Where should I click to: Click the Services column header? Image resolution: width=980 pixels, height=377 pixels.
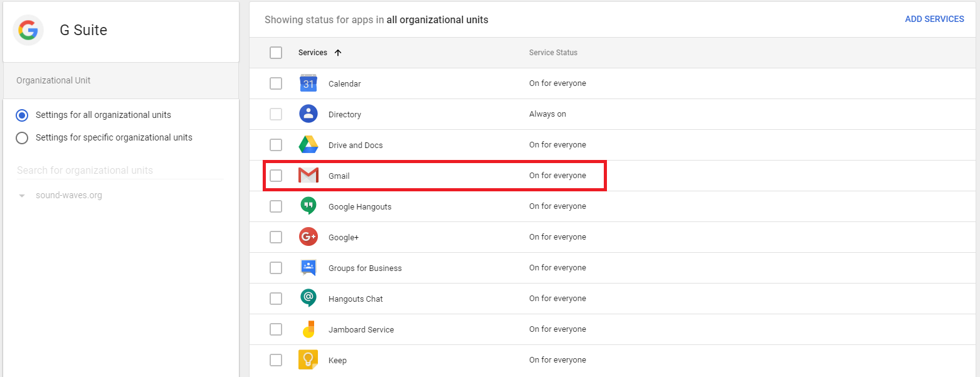point(313,53)
